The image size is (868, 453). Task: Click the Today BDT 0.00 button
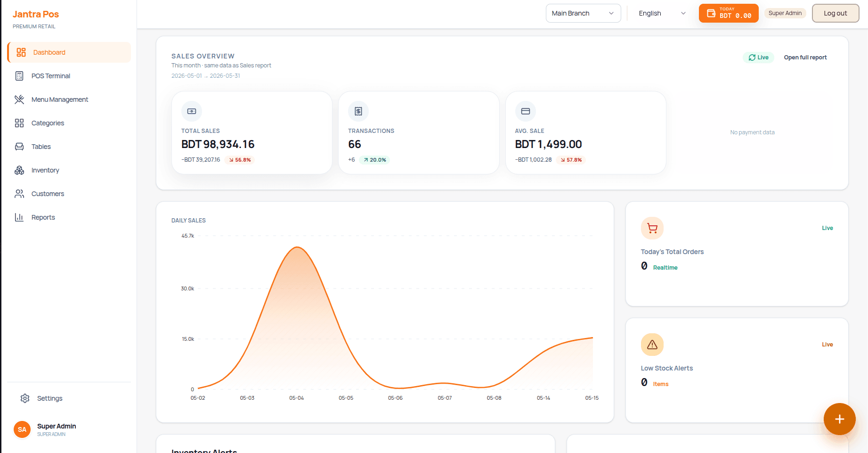729,13
